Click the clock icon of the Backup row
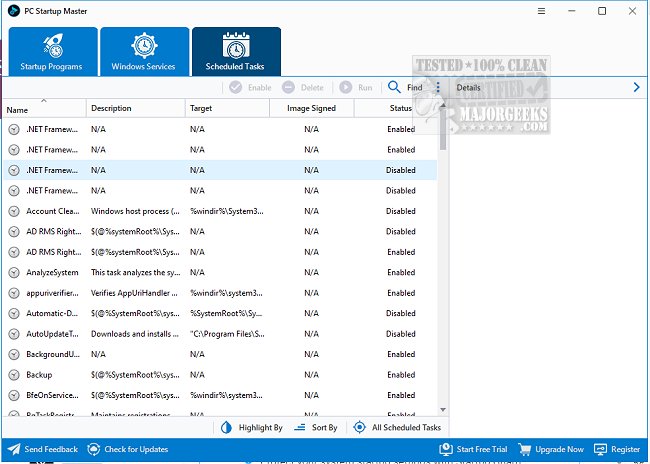The height and width of the screenshot is (464, 650). [14, 375]
